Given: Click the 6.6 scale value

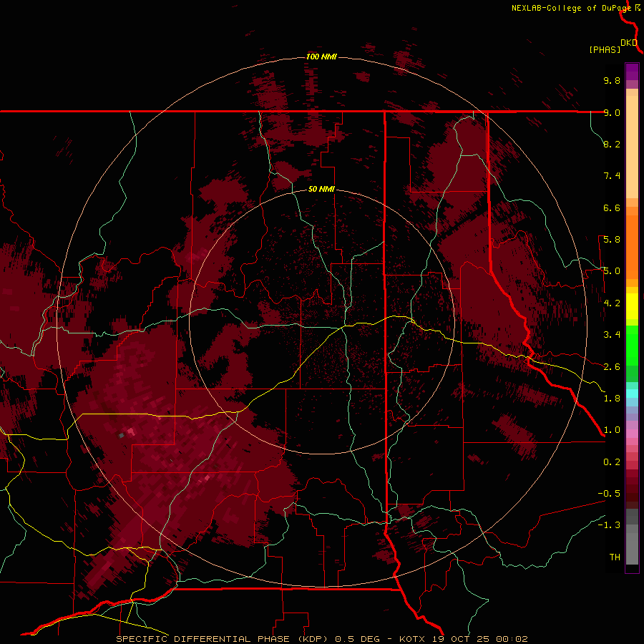Looking at the screenshot, I should (x=612, y=208).
